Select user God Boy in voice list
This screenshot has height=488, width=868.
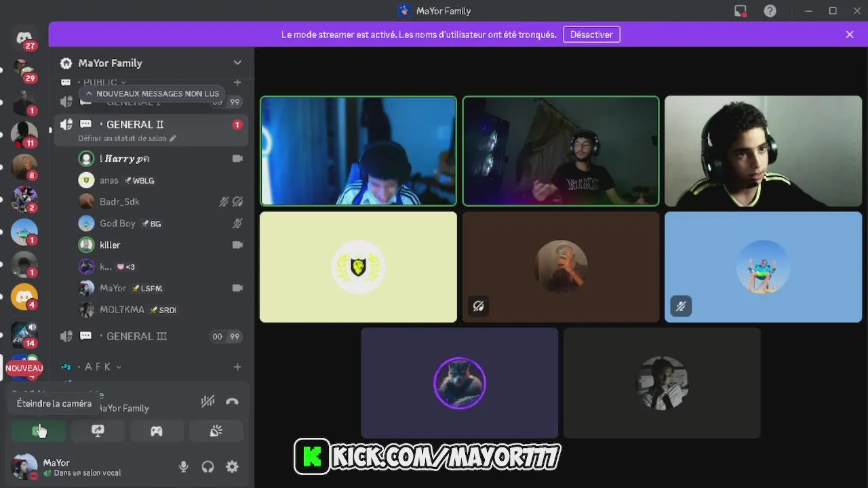(x=160, y=224)
